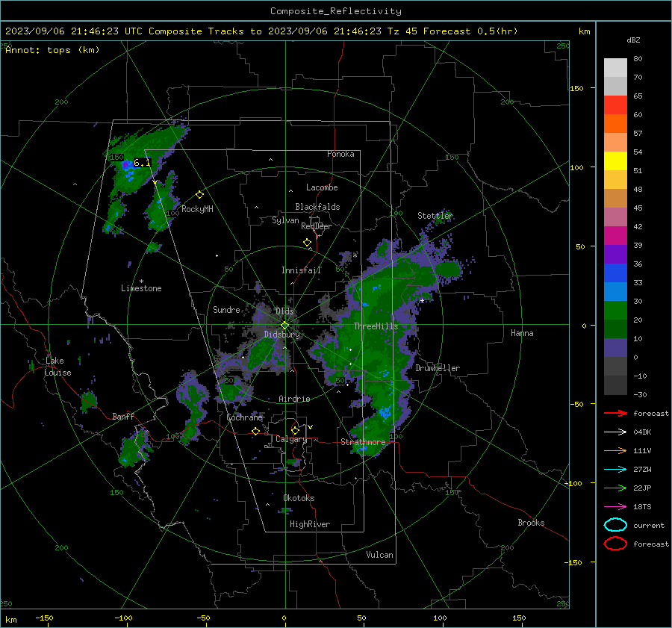Click the Airdrie label
Screen dimensions: 672x628
(x=294, y=399)
